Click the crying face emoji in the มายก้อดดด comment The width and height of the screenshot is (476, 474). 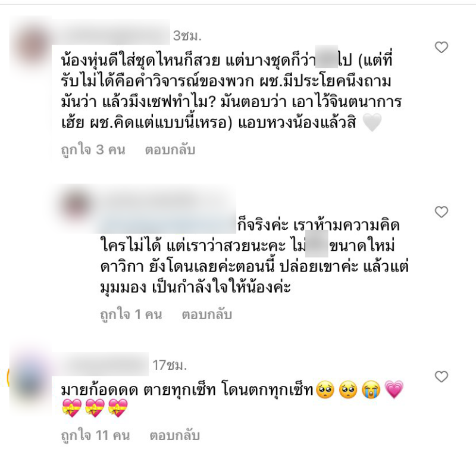click(371, 390)
